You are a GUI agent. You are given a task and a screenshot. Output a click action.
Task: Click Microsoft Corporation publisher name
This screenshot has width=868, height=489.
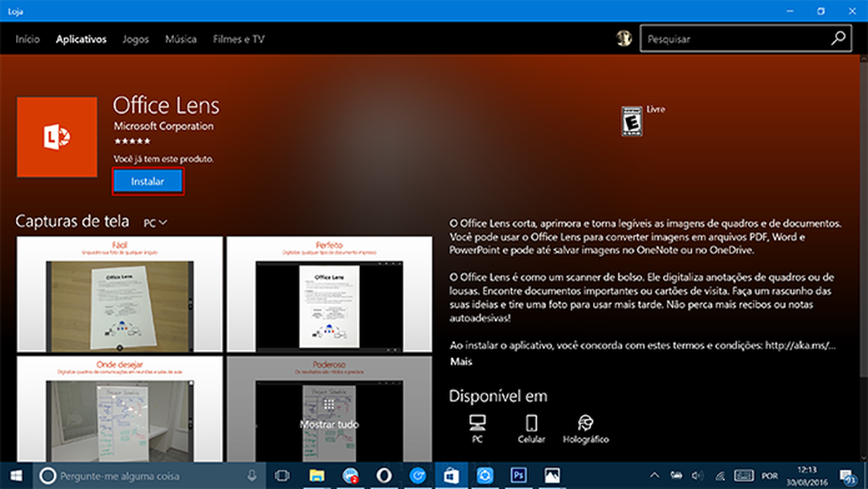click(164, 126)
